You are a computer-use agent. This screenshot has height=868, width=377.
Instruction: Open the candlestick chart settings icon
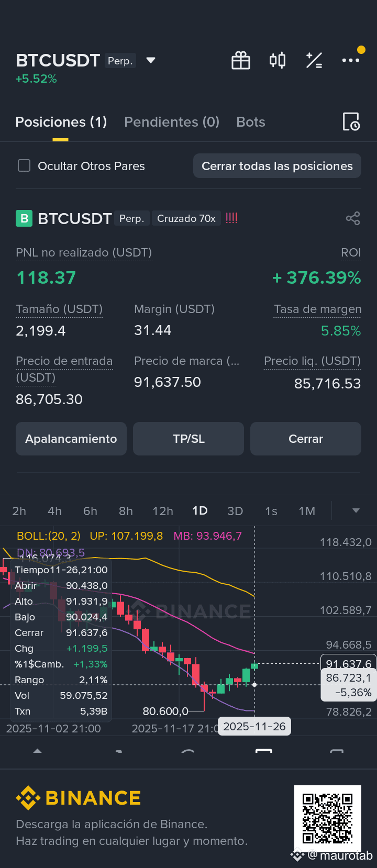tap(278, 61)
